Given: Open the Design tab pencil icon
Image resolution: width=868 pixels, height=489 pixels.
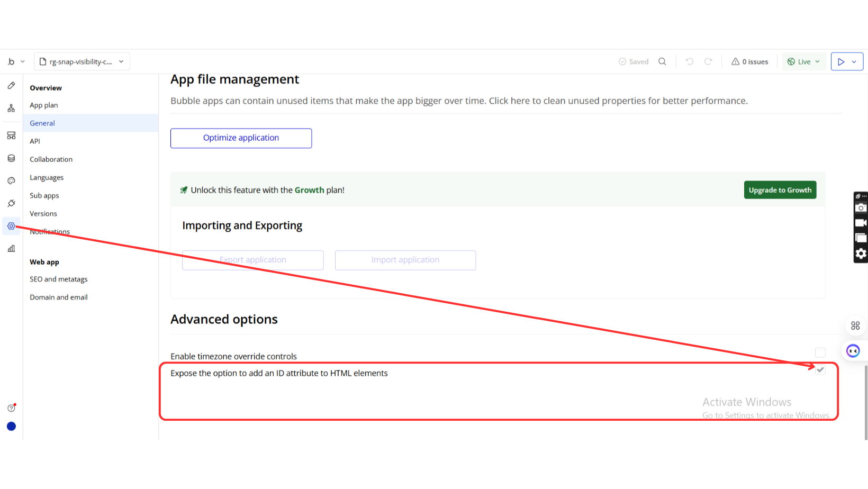Looking at the screenshot, I should (11, 86).
